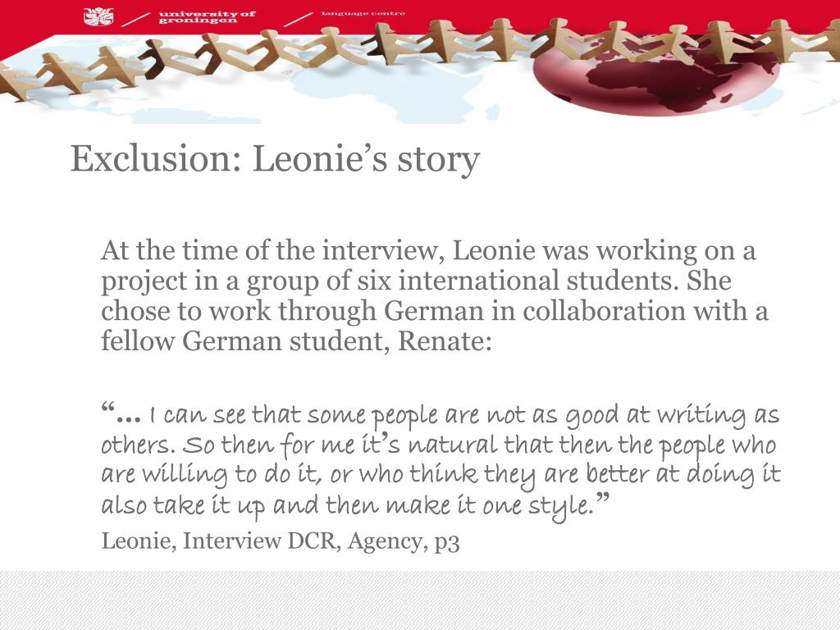Click the University of Groningen crest logo
The width and height of the screenshot is (840, 630).
point(98,17)
